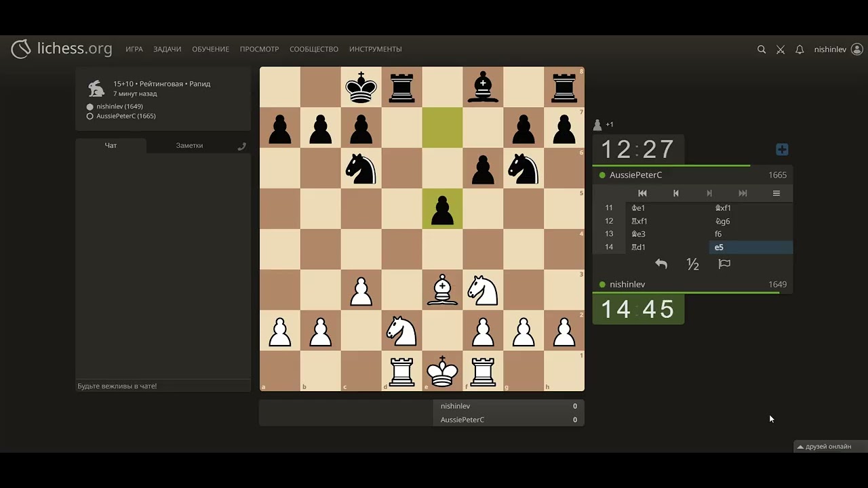This screenshot has height=488, width=868.
Task: Open ПРОСМОТР menu
Action: [259, 49]
